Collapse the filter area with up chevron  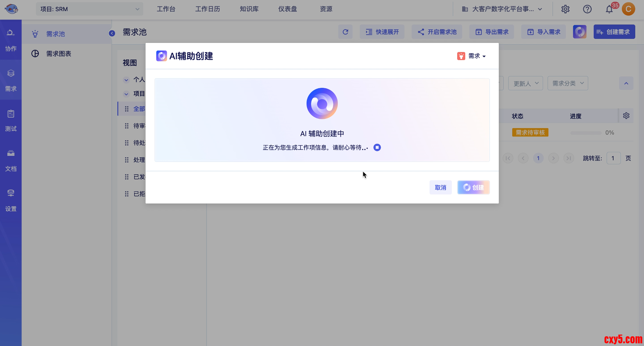pyautogui.click(x=626, y=83)
